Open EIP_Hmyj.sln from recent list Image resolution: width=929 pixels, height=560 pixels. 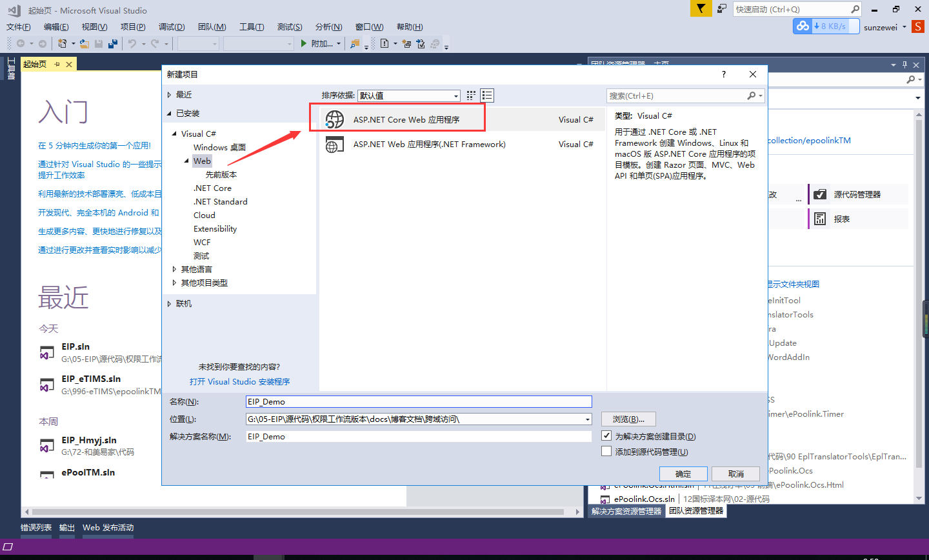pyautogui.click(x=89, y=440)
